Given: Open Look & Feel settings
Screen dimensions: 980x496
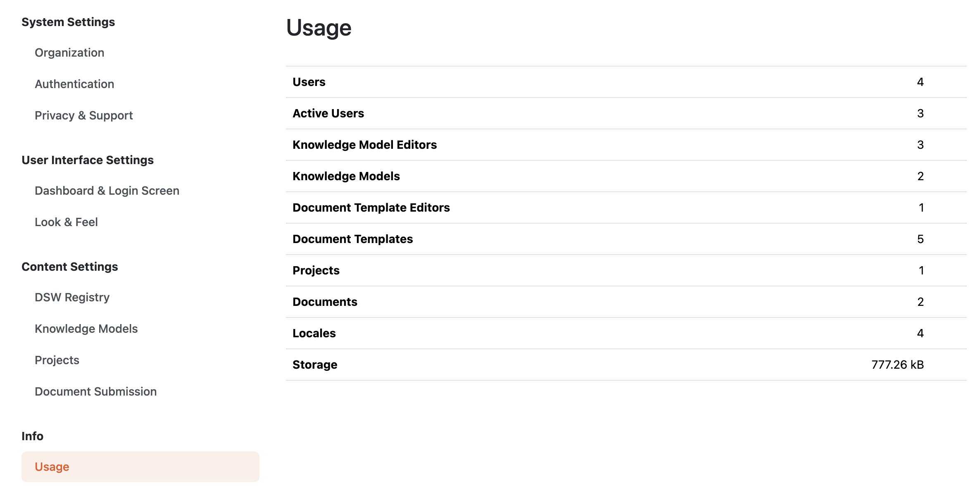Looking at the screenshot, I should pyautogui.click(x=66, y=222).
